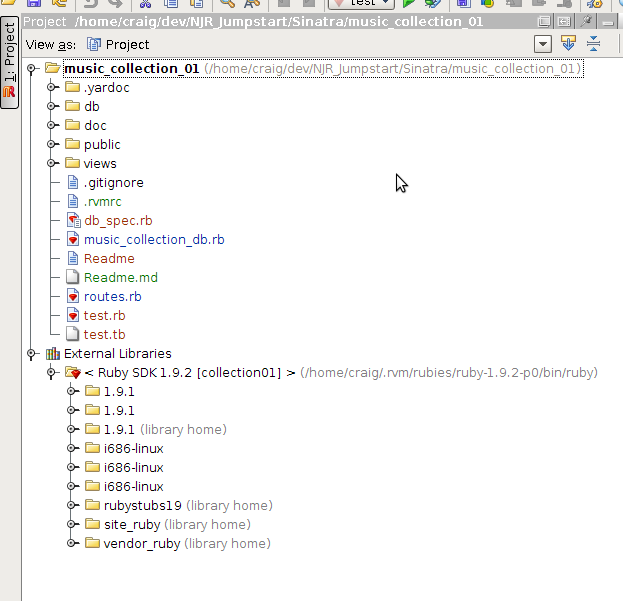Image resolution: width=623 pixels, height=601 pixels.
Task: Collapse the External Libraries node
Action: pyautogui.click(x=31, y=354)
